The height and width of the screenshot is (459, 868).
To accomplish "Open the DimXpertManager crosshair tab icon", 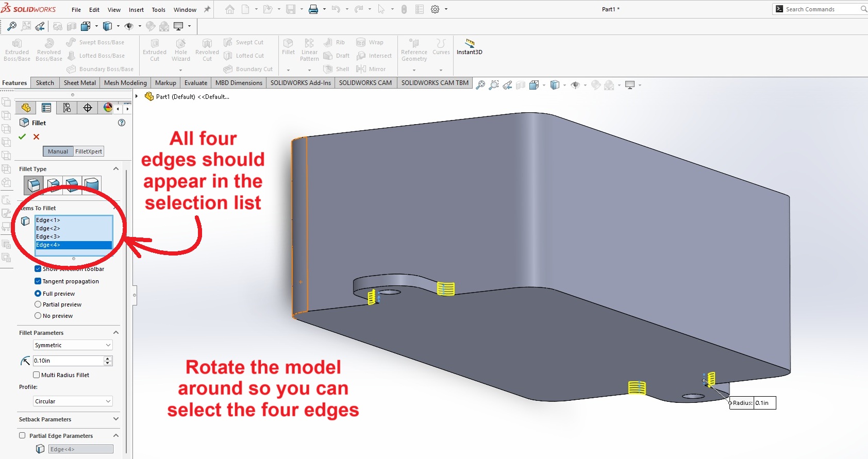I will tap(88, 107).
